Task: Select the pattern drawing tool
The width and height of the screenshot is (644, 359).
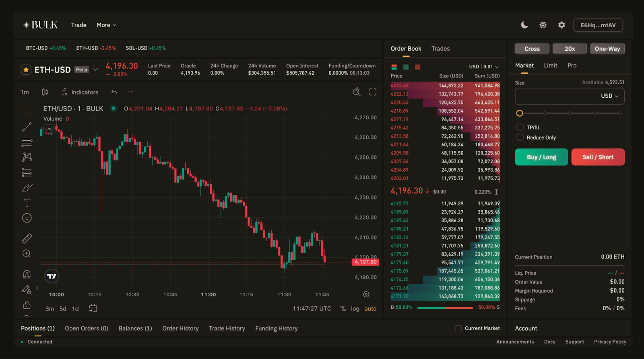Action: pyautogui.click(x=27, y=157)
